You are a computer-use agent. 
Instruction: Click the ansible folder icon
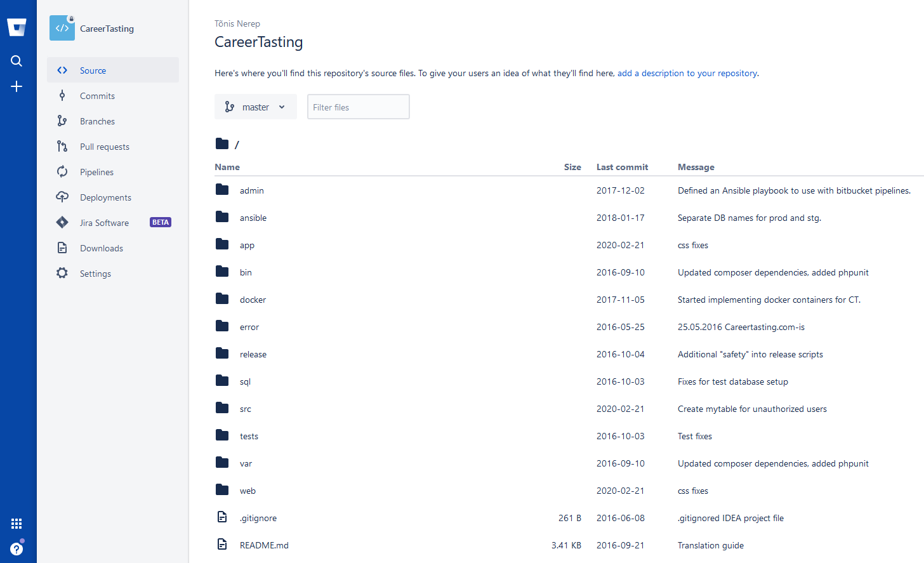222,216
